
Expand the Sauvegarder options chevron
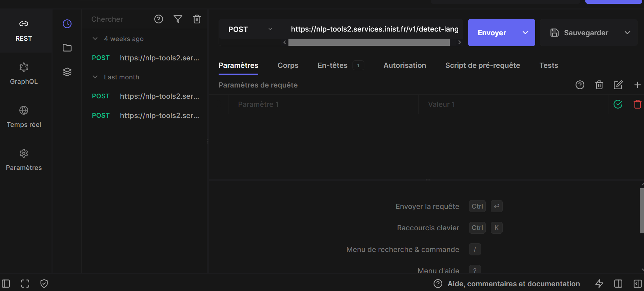(627, 33)
